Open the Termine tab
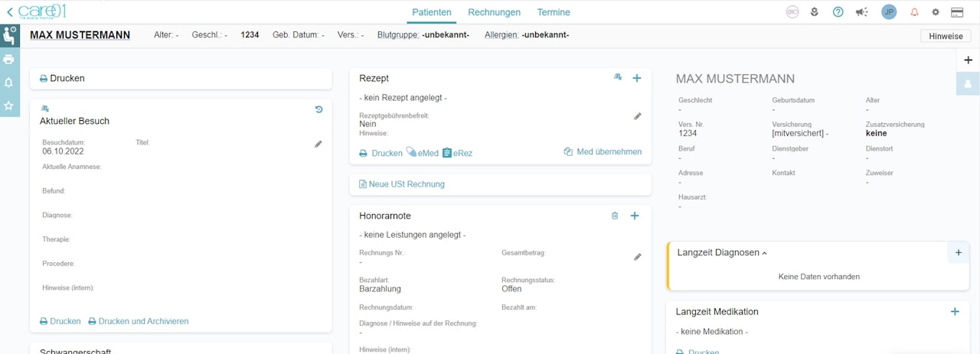Image resolution: width=980 pixels, height=354 pixels. [554, 12]
